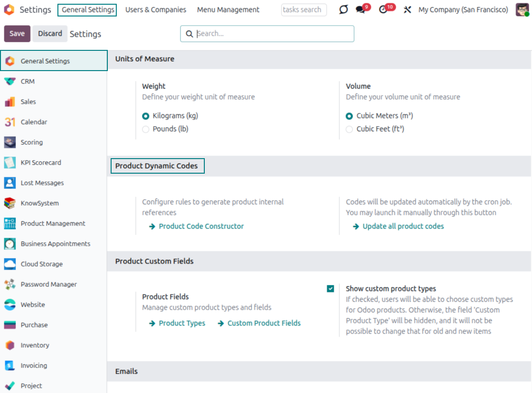
Task: Click the settings Search field
Action: click(x=273, y=34)
